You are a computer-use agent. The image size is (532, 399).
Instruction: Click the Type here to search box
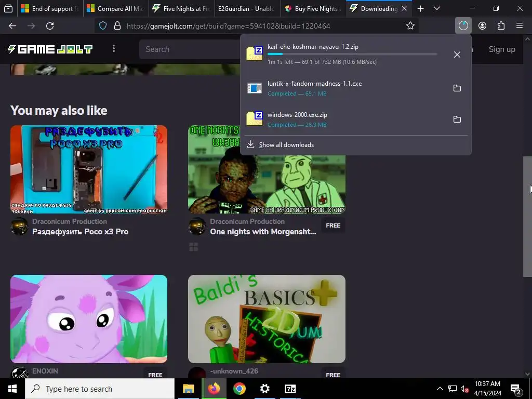(x=100, y=389)
